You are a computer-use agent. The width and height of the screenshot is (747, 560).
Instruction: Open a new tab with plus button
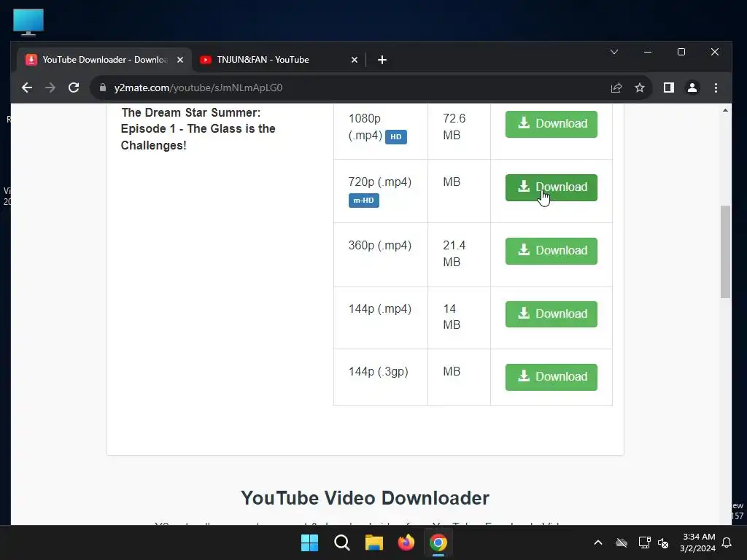coord(382,60)
